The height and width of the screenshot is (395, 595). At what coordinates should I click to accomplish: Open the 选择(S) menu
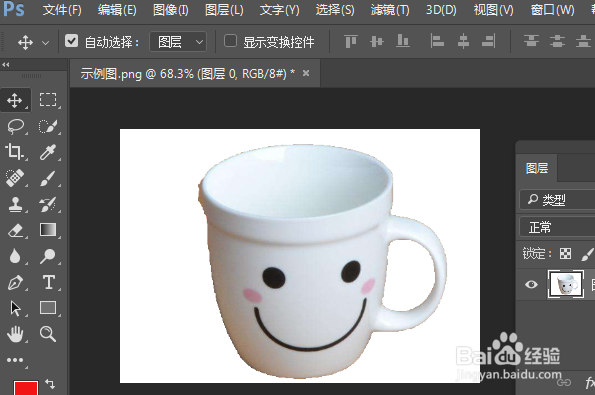(335, 10)
